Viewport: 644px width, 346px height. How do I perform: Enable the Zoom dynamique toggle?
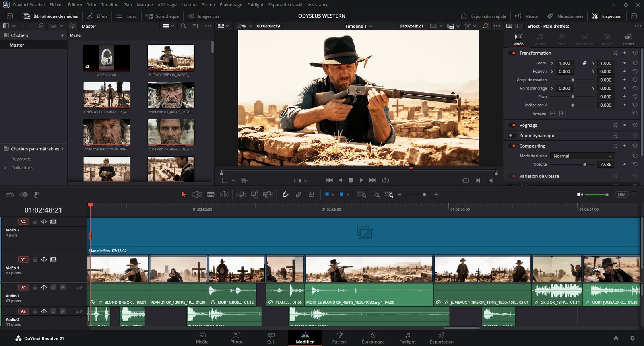pyautogui.click(x=512, y=136)
